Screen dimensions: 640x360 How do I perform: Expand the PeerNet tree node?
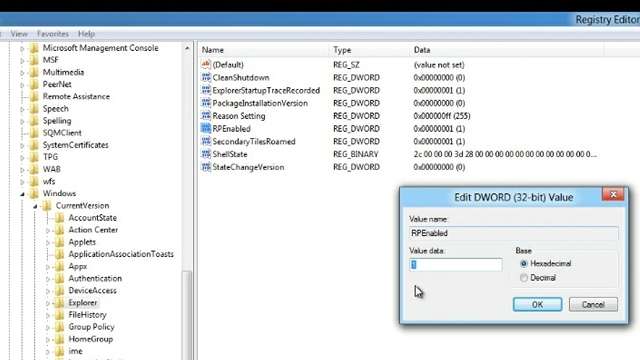point(22,85)
